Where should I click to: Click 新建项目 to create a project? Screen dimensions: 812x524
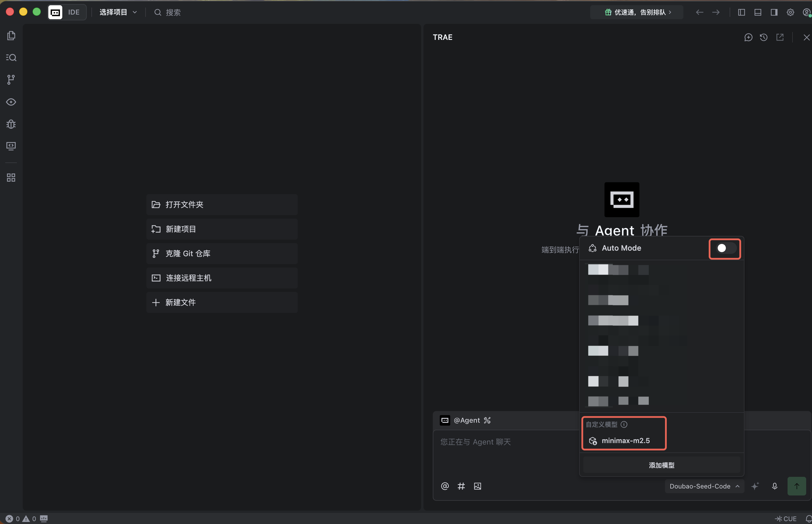click(x=222, y=229)
